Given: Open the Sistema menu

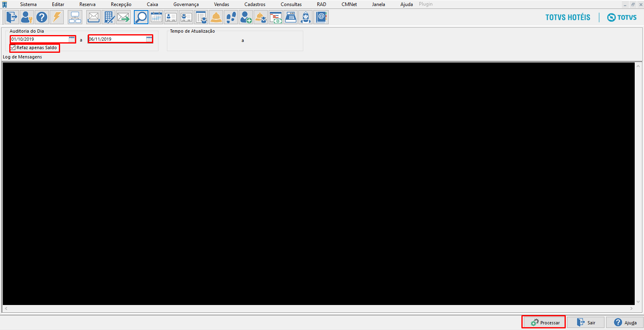Looking at the screenshot, I should click(28, 4).
